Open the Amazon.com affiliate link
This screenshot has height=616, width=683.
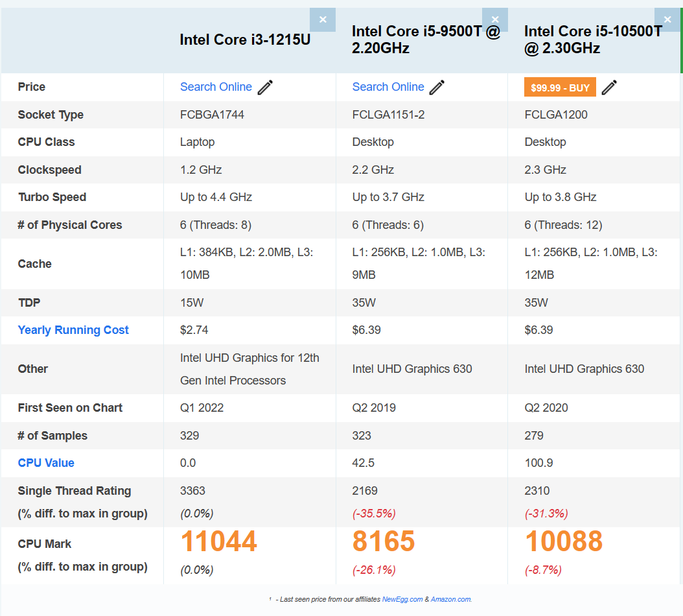click(451, 599)
